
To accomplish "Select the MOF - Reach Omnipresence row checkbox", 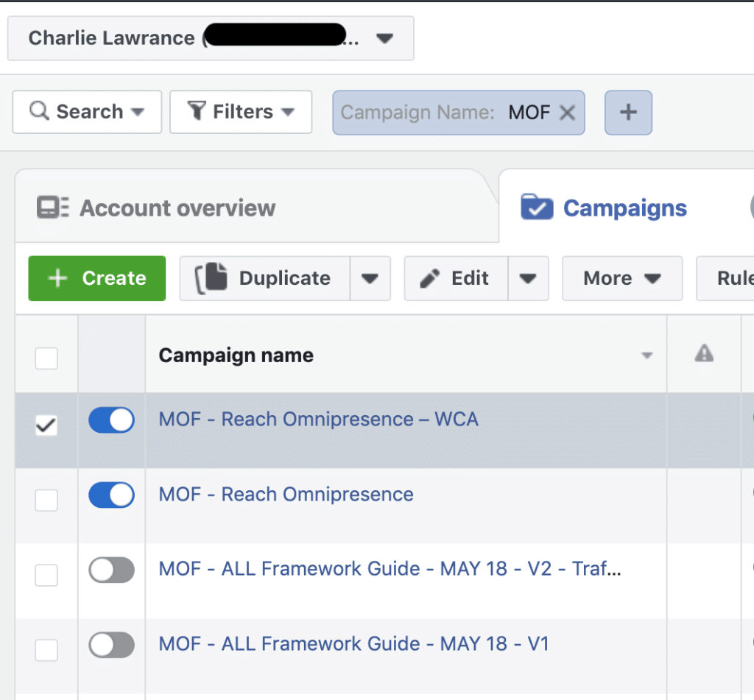I will [46, 501].
